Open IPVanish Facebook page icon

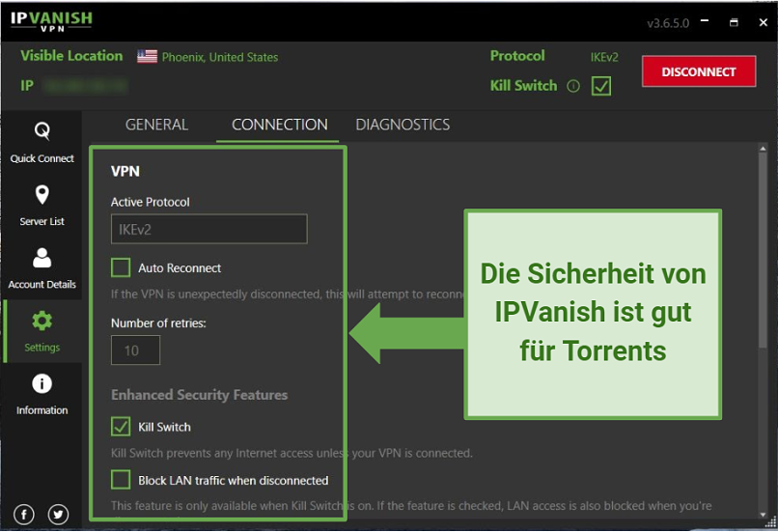click(24, 514)
